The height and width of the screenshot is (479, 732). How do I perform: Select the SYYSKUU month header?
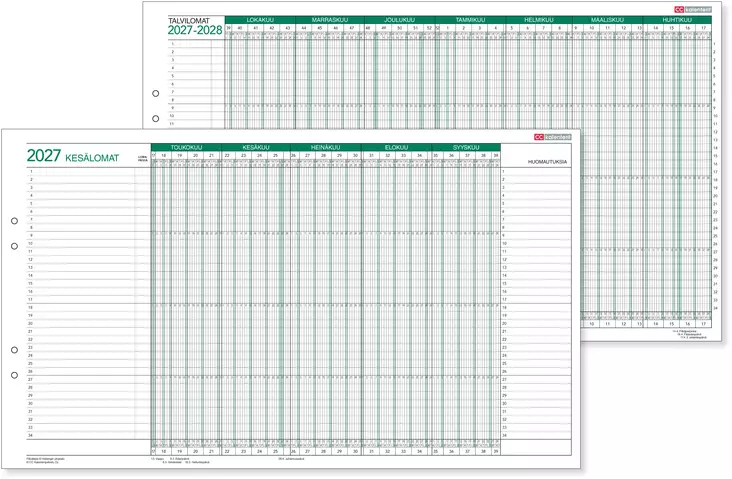(466, 147)
